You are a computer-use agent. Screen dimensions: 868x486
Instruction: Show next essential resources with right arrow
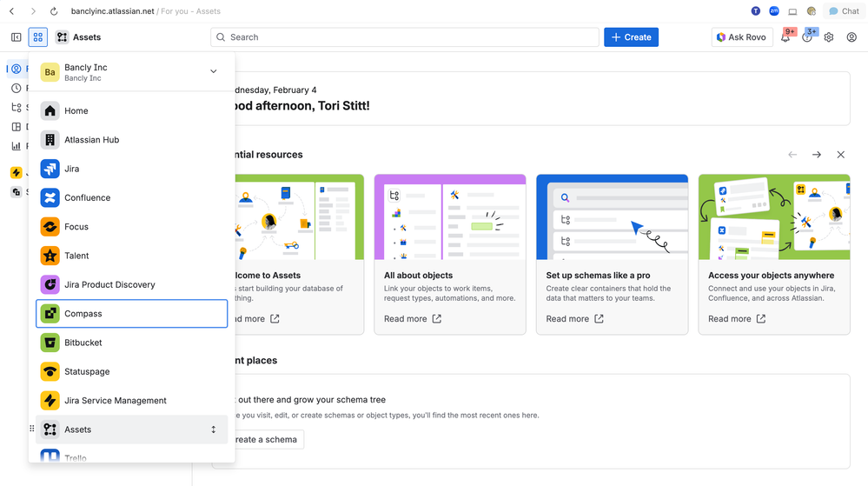pyautogui.click(x=817, y=155)
